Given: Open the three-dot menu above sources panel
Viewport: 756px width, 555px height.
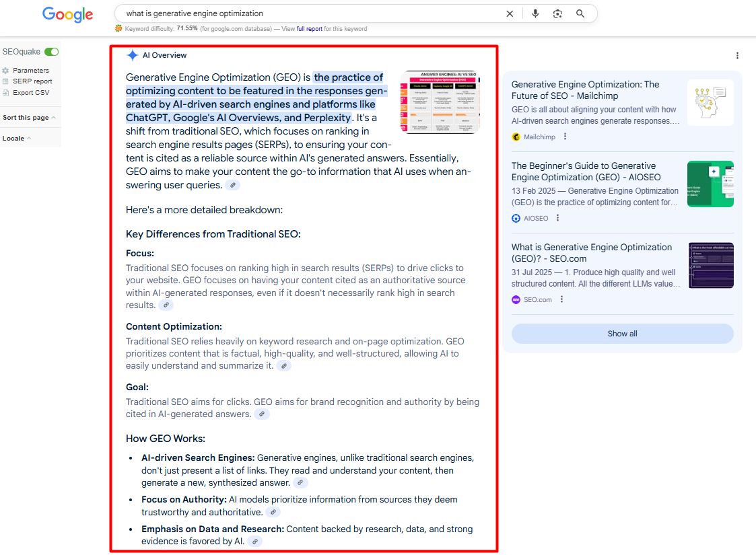Looking at the screenshot, I should point(737,56).
